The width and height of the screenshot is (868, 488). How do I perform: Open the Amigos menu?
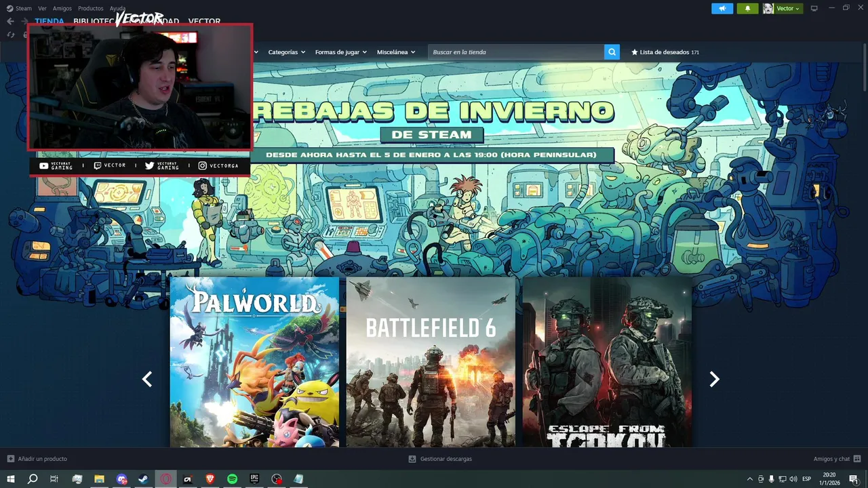(x=62, y=8)
